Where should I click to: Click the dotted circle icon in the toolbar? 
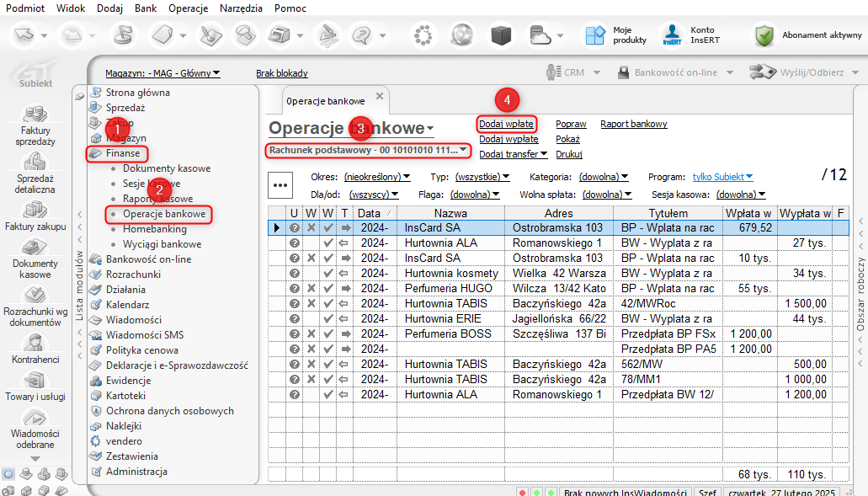point(423,35)
